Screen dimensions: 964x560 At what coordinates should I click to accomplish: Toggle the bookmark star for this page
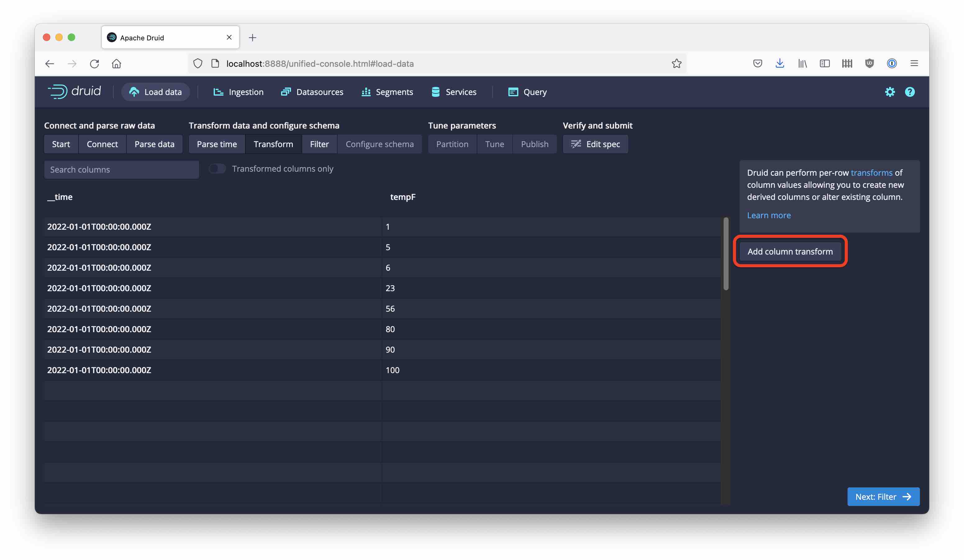point(677,63)
